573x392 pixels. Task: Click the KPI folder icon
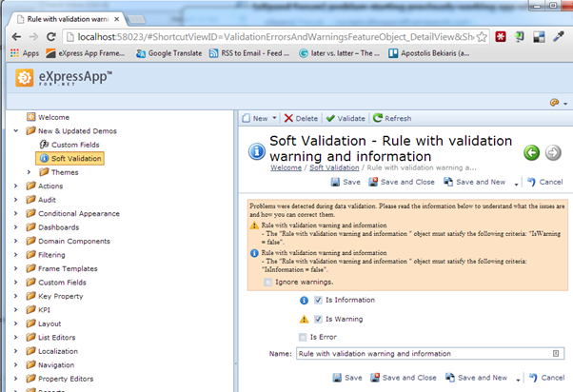(x=31, y=310)
